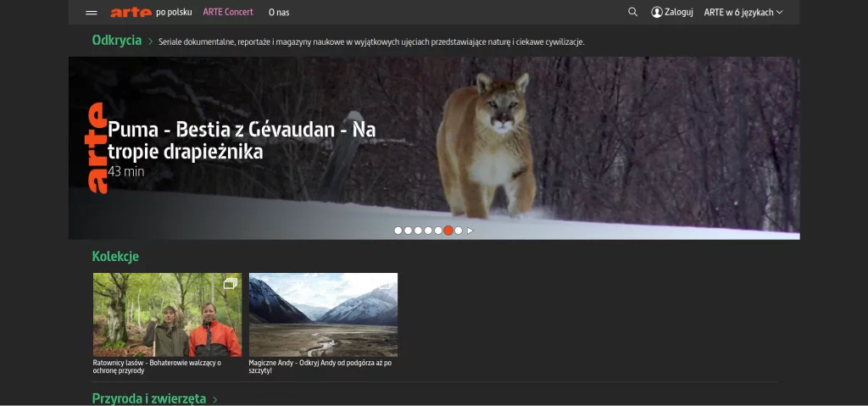
Task: Expand Przyroda i zwierzęta chevron
Action: [215, 399]
